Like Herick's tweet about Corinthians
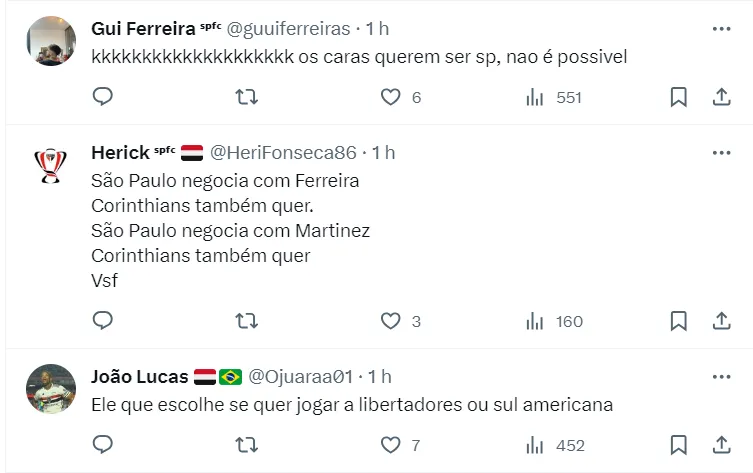This screenshot has width=753, height=473. coord(390,321)
